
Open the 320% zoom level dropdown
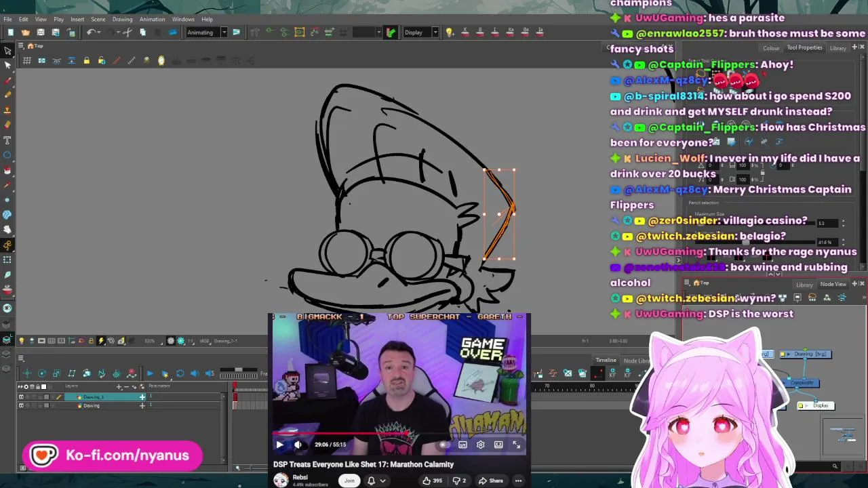click(x=152, y=341)
